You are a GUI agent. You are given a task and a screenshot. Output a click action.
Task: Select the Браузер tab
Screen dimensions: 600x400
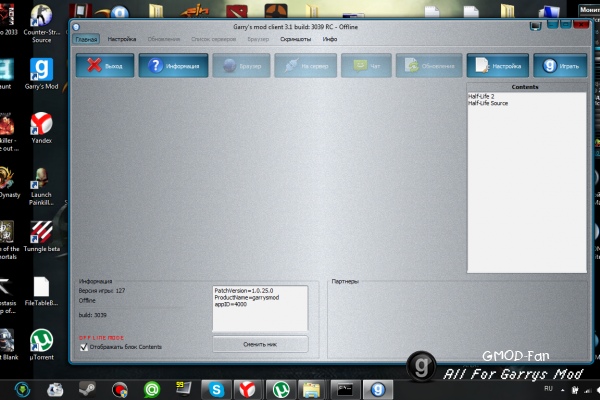[x=258, y=39]
